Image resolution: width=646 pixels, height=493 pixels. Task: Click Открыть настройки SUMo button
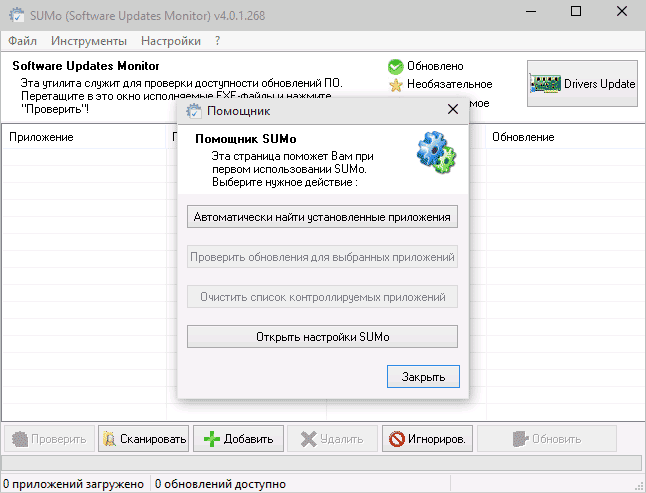[322, 336]
